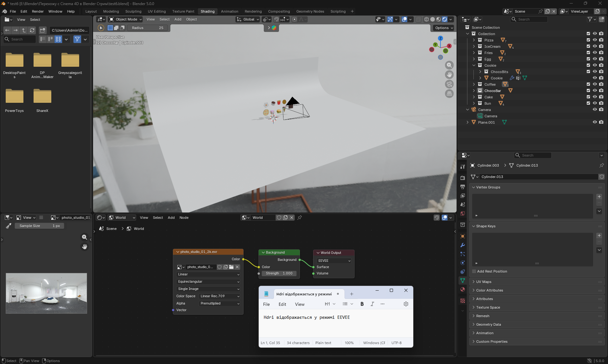Open the Modifiers wrench tab icon
Viewport: 608px width, 364px height.
[x=463, y=245]
